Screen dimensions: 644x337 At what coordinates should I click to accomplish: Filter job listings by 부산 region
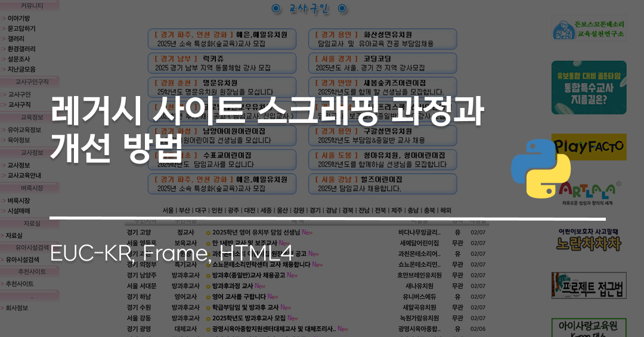pos(184,211)
